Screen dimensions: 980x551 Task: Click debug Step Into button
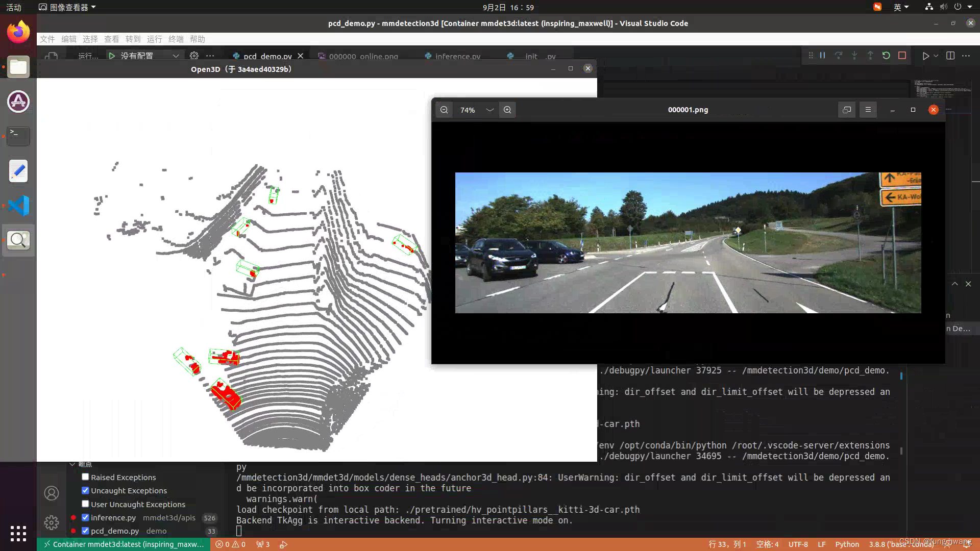[x=854, y=56]
